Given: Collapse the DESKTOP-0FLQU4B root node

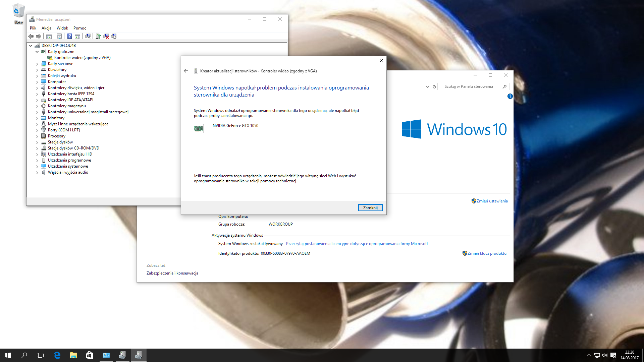Looking at the screenshot, I should coord(31,46).
